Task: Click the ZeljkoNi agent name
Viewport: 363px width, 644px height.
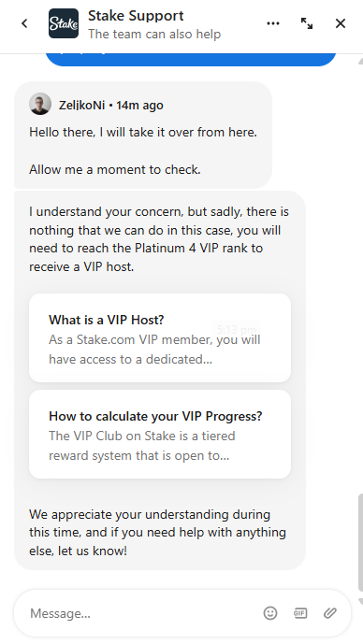Action: 81,105
